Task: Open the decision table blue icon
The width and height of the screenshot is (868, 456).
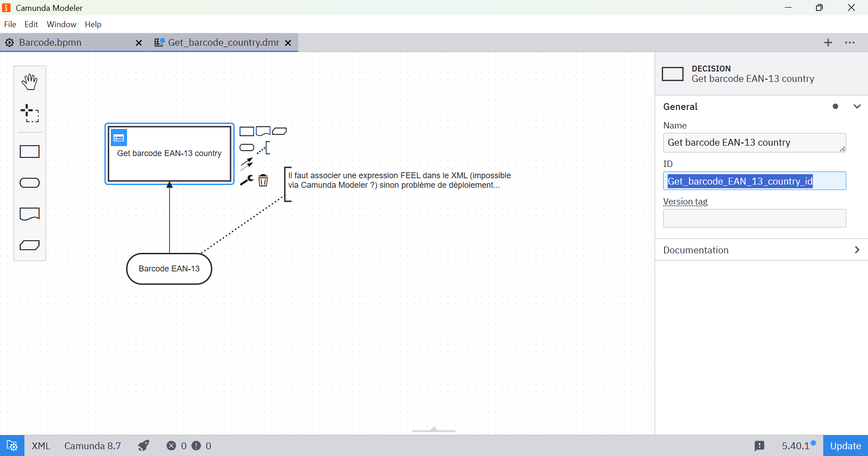Action: pyautogui.click(x=119, y=138)
